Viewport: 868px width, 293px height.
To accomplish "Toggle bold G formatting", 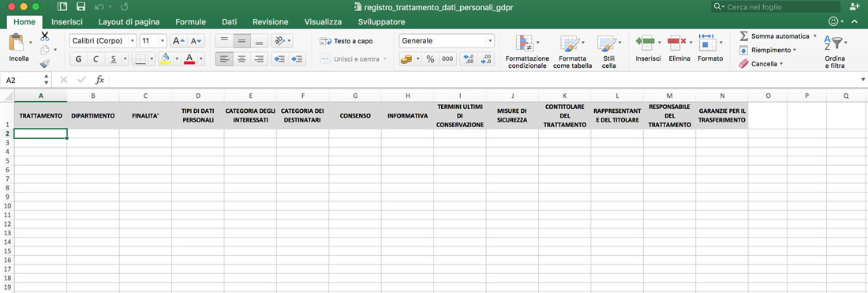I will tap(78, 58).
